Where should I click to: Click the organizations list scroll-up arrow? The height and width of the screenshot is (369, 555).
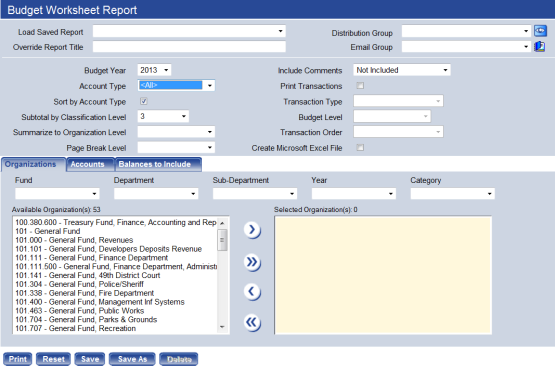pyautogui.click(x=222, y=223)
